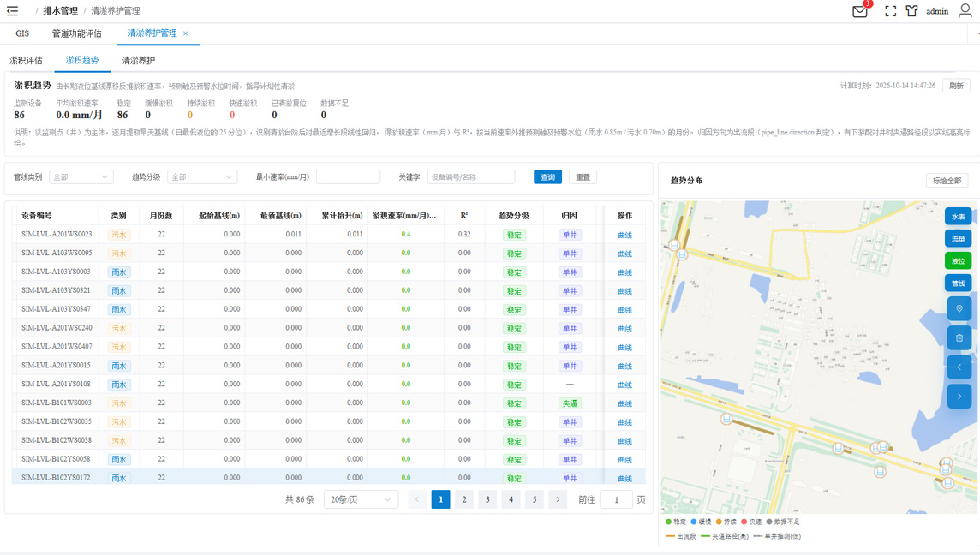This screenshot has height=555, width=980.
Task: Select the 清淤养护管理 tab
Action: (152, 33)
